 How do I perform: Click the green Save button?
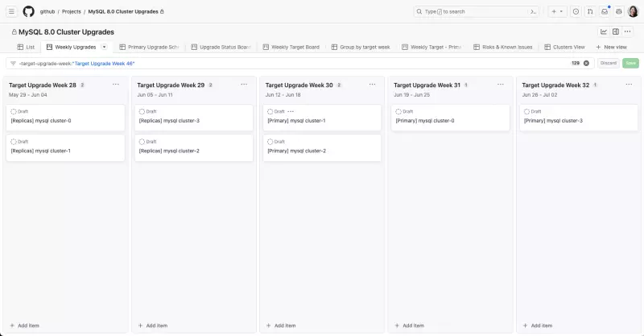coord(630,63)
